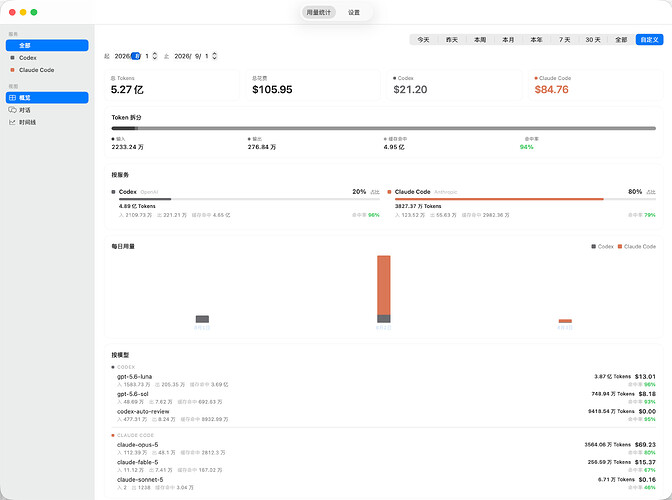The width and height of the screenshot is (672, 500).
Task: Click the Codex $21.20 cost card
Action: (x=455, y=85)
